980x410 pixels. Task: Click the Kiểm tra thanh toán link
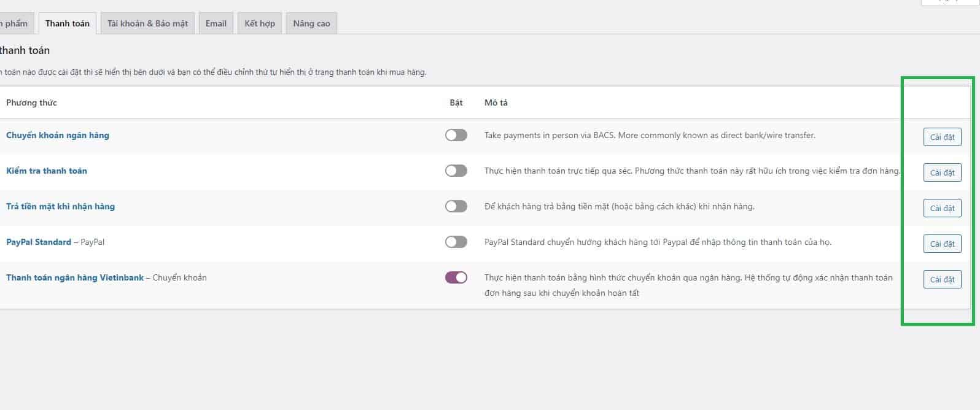[x=47, y=171]
